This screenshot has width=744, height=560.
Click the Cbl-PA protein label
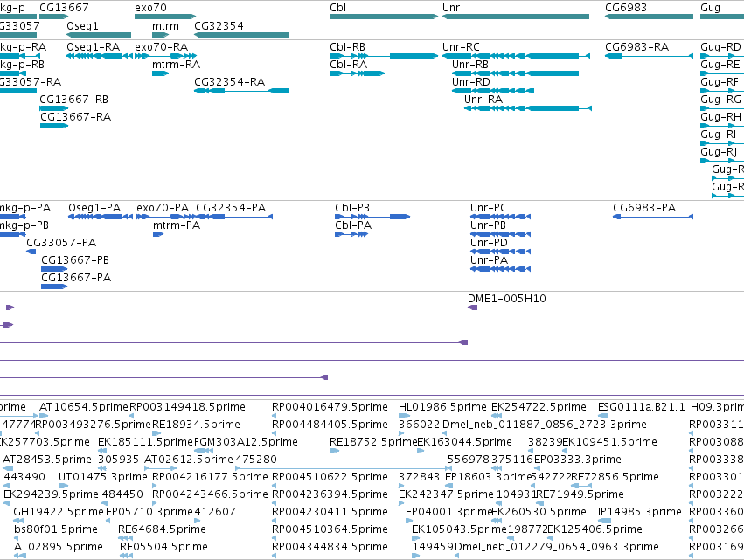coord(353,225)
